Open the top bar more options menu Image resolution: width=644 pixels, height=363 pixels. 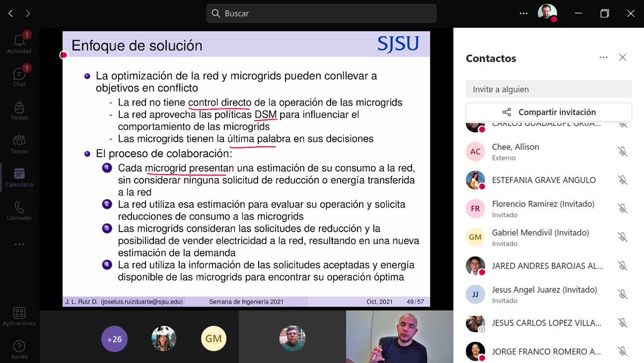[x=524, y=13]
